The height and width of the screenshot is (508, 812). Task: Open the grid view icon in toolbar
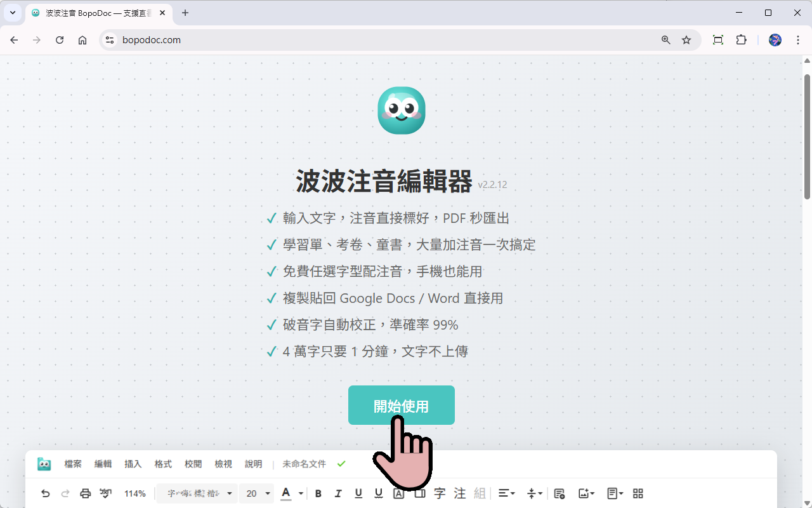coord(638,493)
